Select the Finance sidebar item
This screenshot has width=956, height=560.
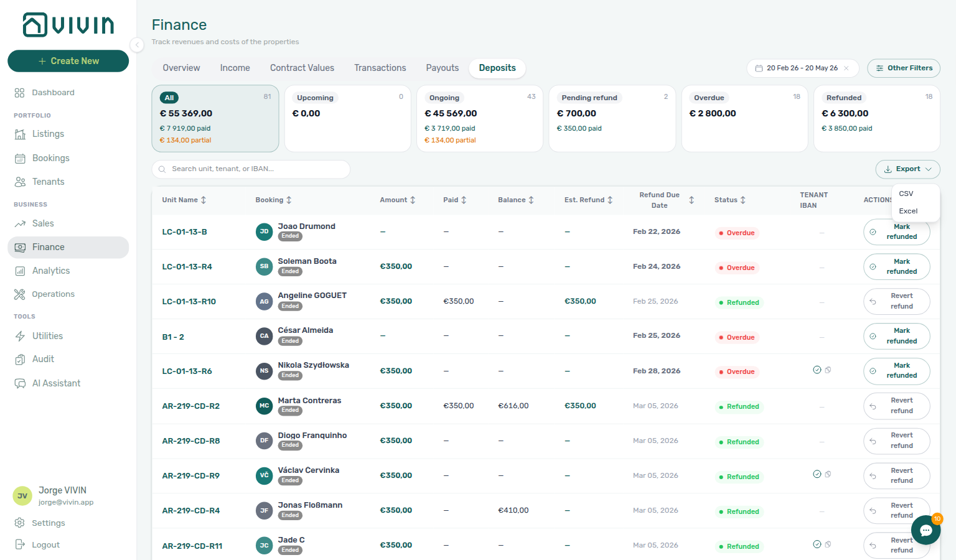(68, 247)
